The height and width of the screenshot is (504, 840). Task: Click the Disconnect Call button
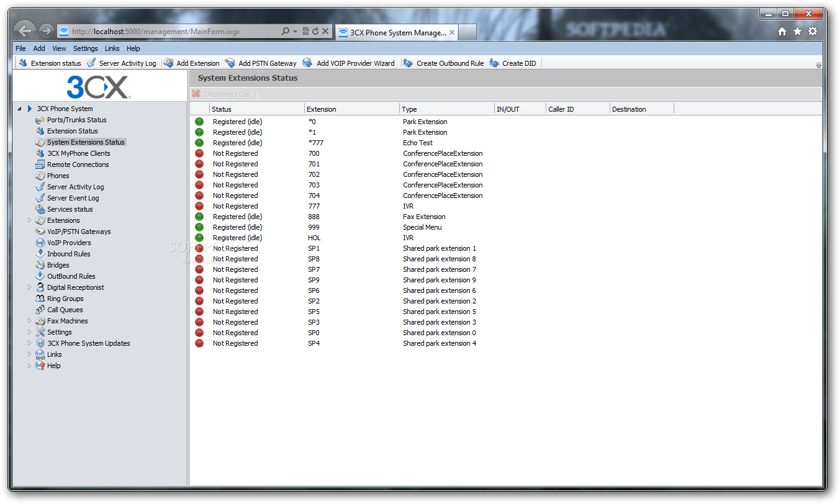tap(221, 94)
